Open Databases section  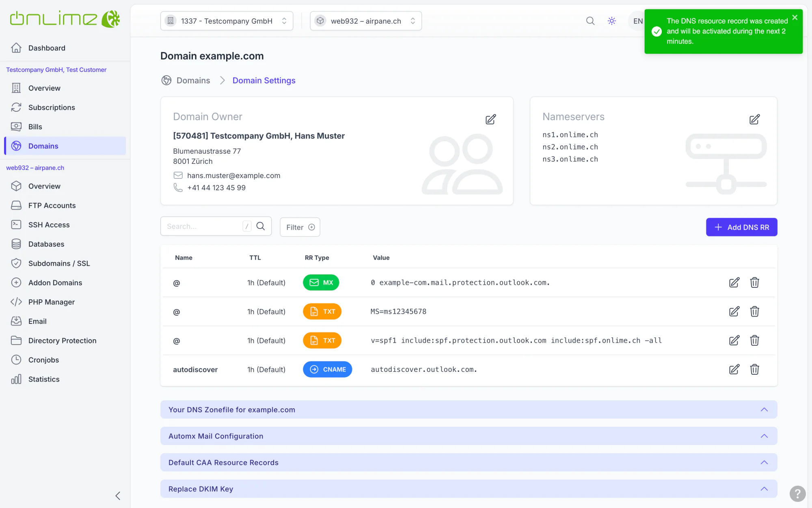click(x=65, y=244)
